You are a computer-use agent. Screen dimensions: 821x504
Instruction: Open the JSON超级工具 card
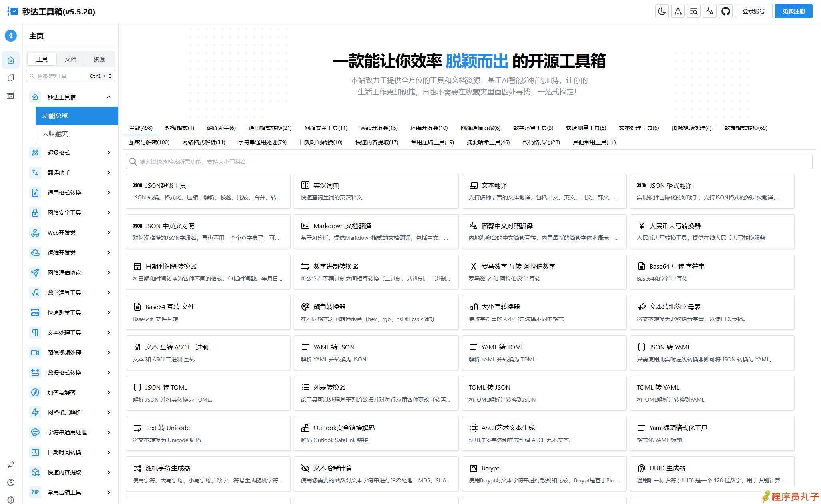coord(208,191)
